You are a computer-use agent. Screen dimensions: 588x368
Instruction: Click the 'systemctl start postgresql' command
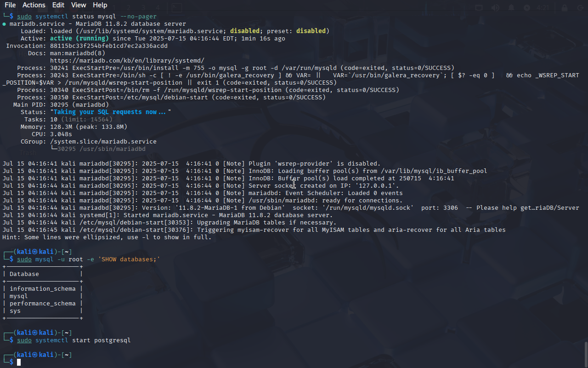(83, 340)
